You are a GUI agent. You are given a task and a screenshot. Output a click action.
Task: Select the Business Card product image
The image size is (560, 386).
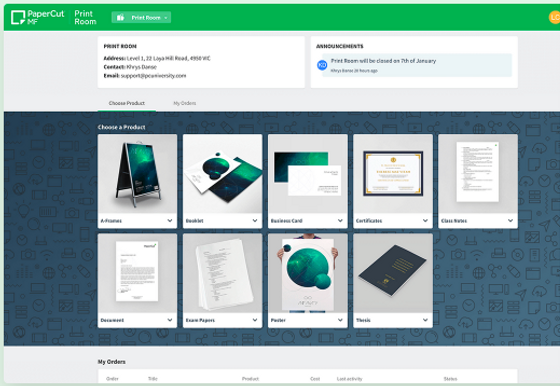[308, 174]
